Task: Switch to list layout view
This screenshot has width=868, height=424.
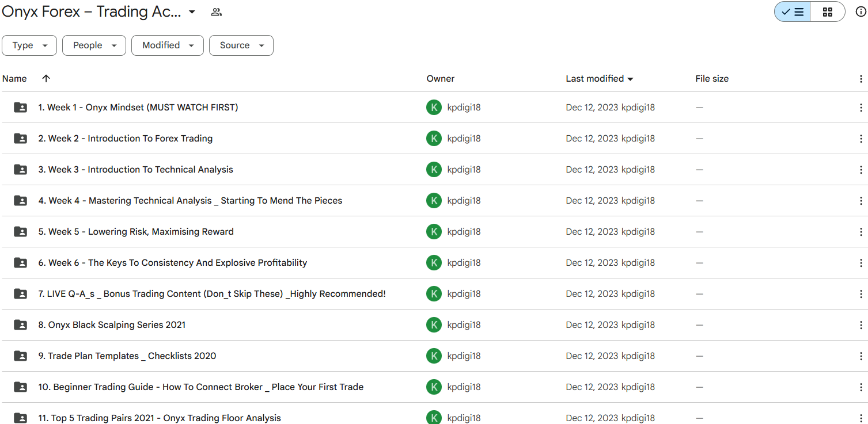Action: 793,12
